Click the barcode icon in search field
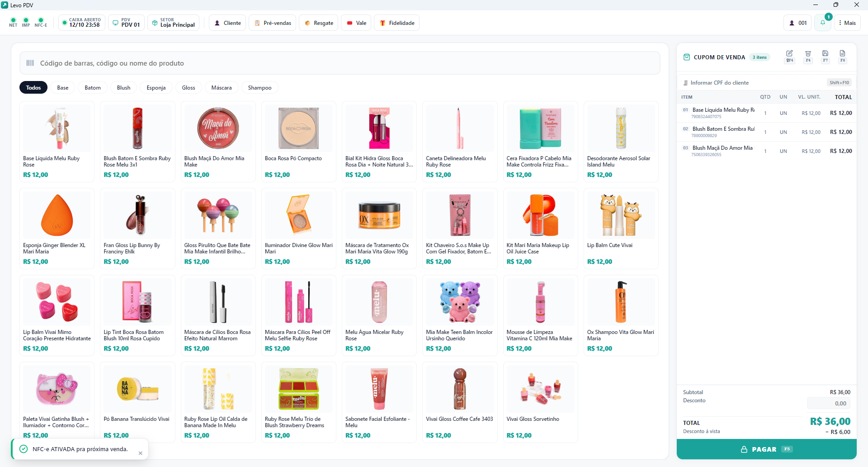868x467 pixels. tap(30, 63)
